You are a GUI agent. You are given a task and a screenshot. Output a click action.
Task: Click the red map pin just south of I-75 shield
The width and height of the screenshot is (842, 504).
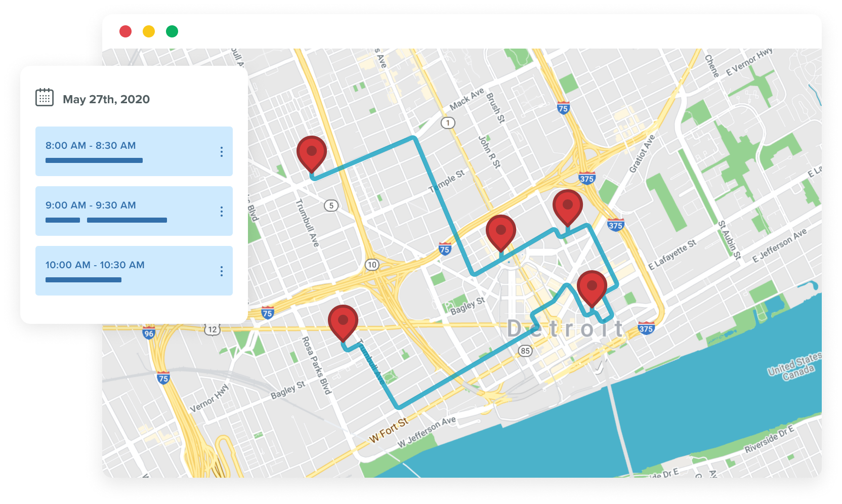[x=501, y=234]
